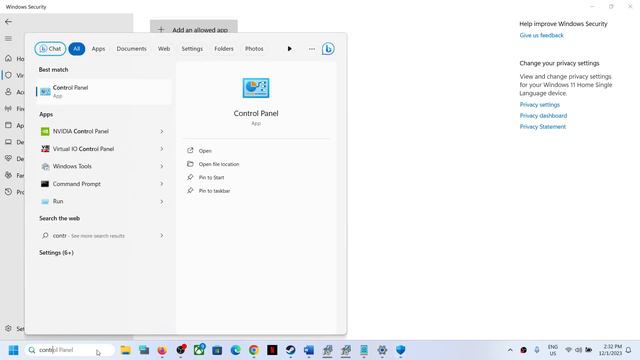Open the three-dots more options menu

pos(312,49)
